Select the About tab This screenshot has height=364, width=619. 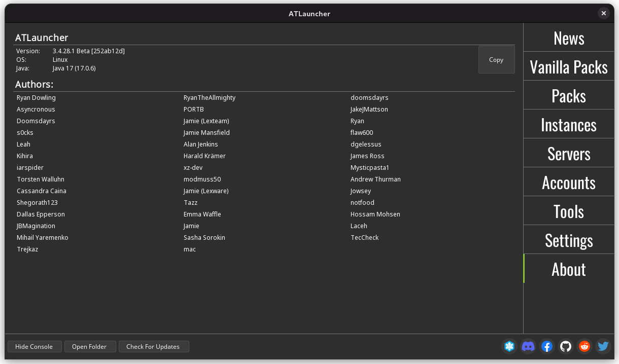[x=569, y=269]
